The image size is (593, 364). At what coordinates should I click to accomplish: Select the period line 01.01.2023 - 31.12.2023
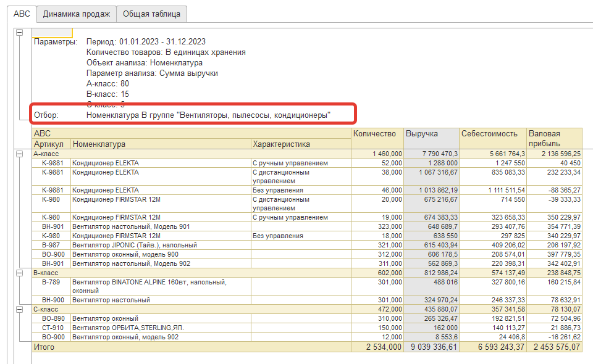click(146, 41)
